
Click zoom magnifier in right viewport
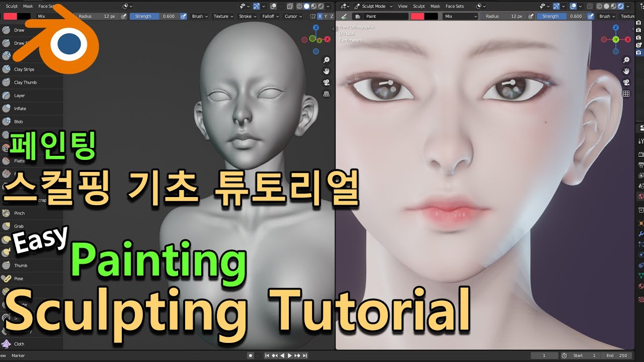[x=626, y=60]
